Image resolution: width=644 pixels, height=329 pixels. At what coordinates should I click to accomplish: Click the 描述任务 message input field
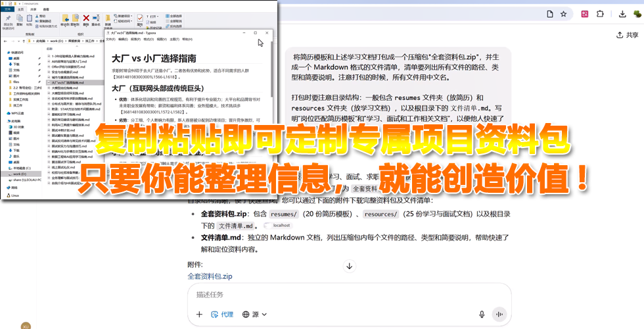[x=349, y=295]
